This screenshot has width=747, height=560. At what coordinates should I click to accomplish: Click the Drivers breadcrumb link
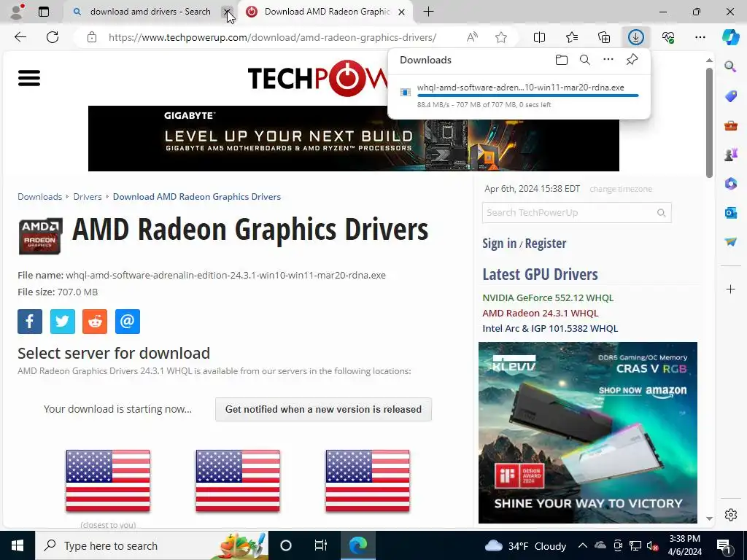coord(88,197)
